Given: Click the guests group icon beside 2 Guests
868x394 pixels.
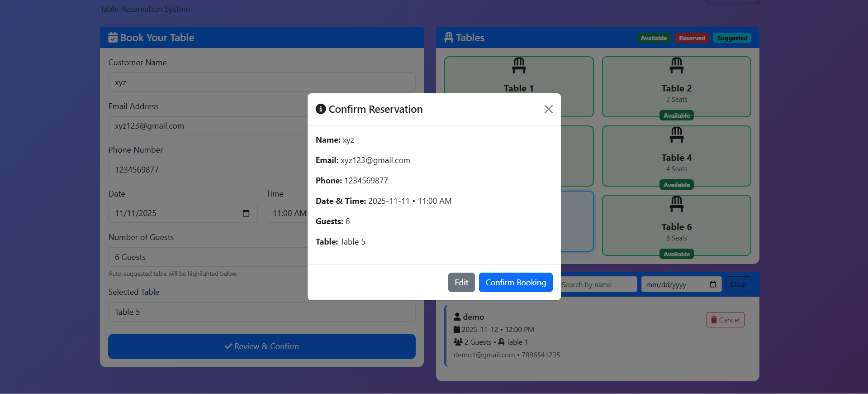Looking at the screenshot, I should (458, 342).
